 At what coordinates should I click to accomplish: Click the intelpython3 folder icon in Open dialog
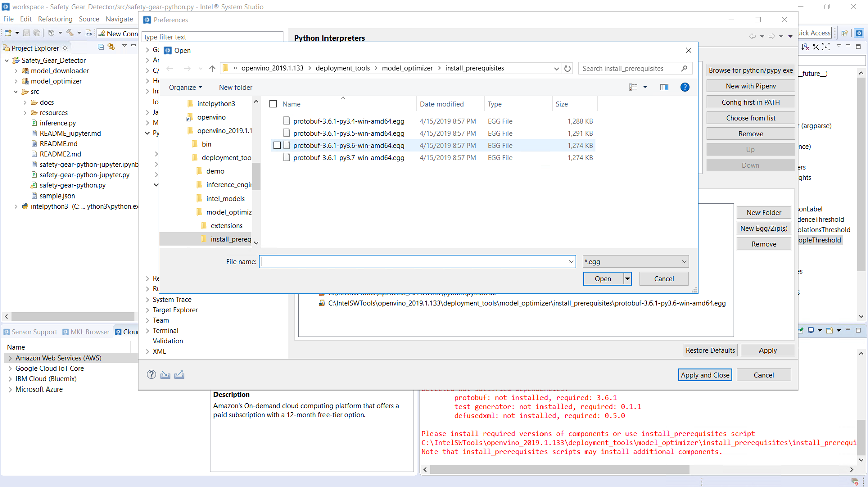[x=190, y=104]
